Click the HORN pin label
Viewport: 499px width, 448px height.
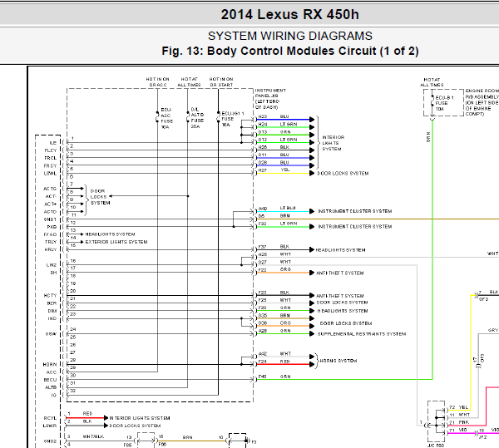50,364
